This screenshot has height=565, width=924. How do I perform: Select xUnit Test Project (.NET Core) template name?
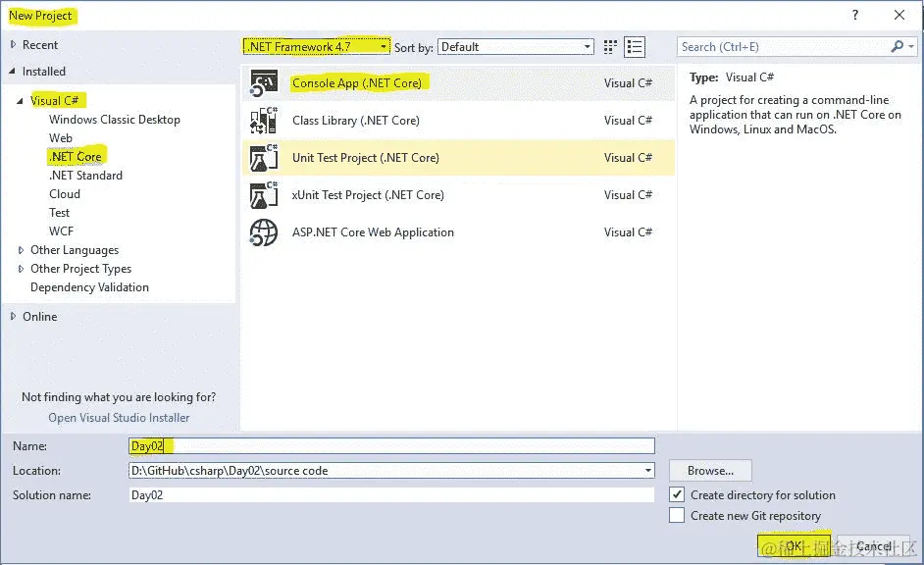[x=368, y=195]
